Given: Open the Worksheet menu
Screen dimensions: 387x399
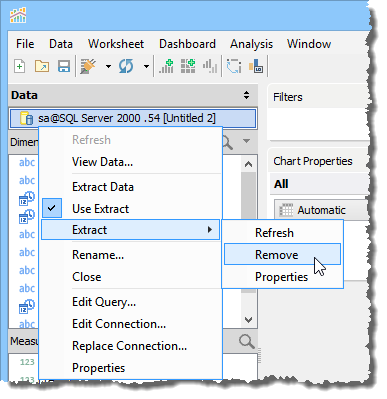Looking at the screenshot, I should [116, 44].
